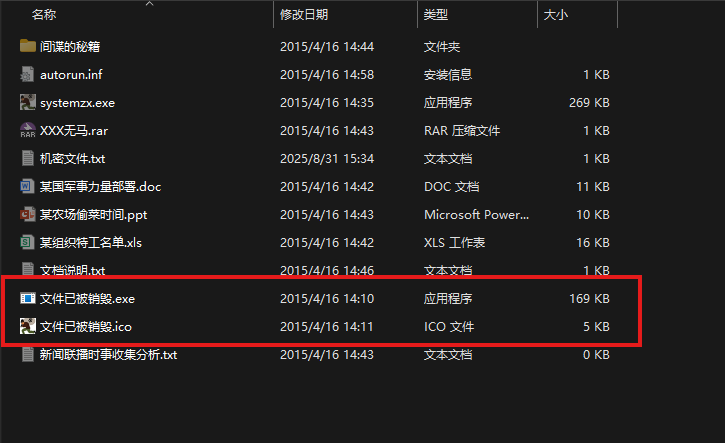Screen dimensions: 725x443
Task: Select file name 机密文件.txt
Action: tap(73, 159)
